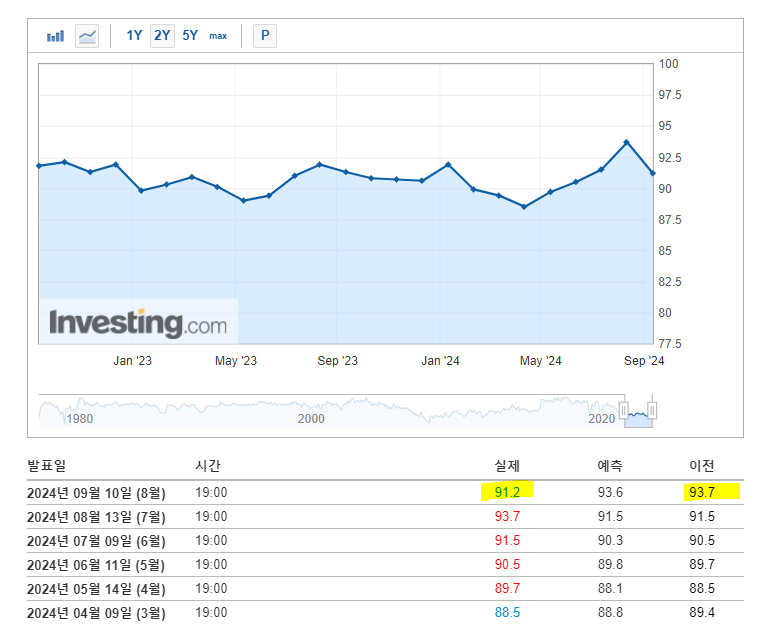Select the 2Y time range

point(162,36)
